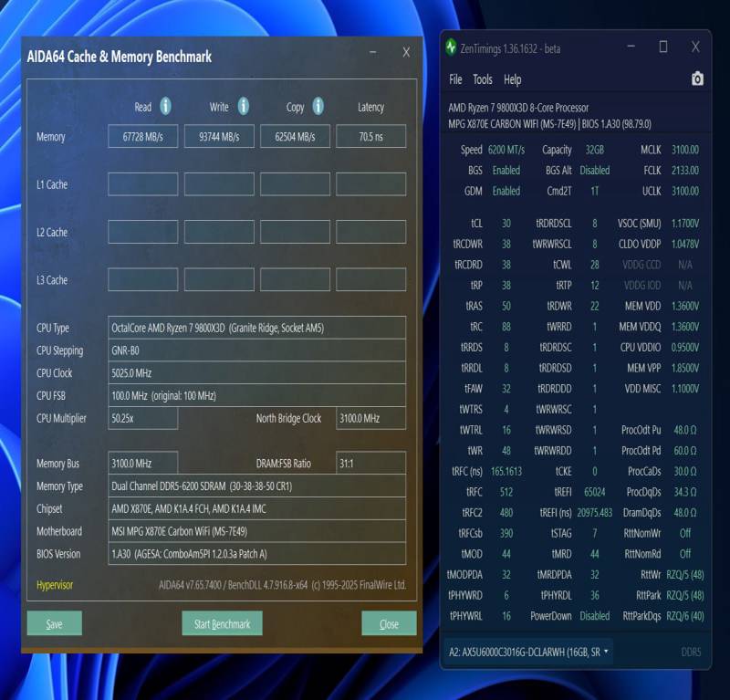This screenshot has width=730, height=700.
Task: Click the Close button in AIDA64
Action: point(389,623)
